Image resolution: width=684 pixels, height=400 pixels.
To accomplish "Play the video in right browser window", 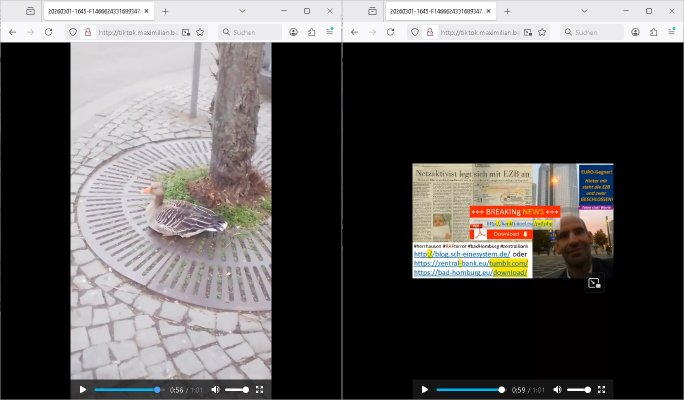I will coord(425,389).
